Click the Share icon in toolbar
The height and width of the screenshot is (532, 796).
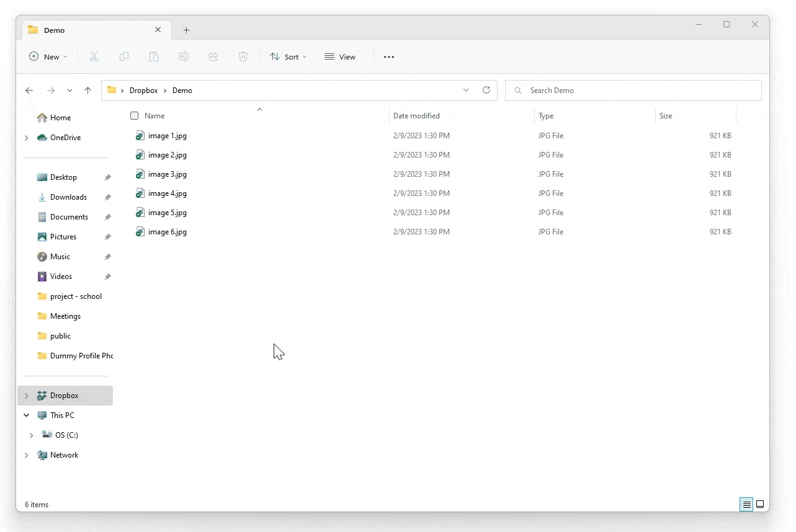pos(213,57)
